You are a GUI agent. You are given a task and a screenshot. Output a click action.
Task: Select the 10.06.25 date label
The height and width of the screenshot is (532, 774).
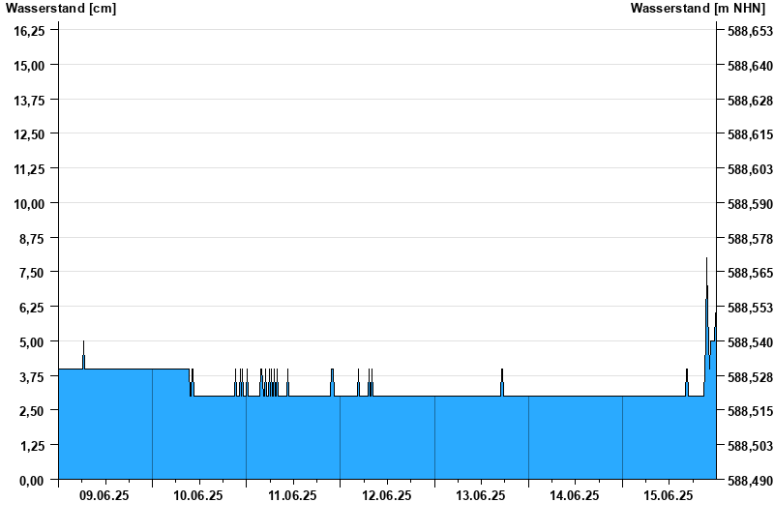point(198,495)
